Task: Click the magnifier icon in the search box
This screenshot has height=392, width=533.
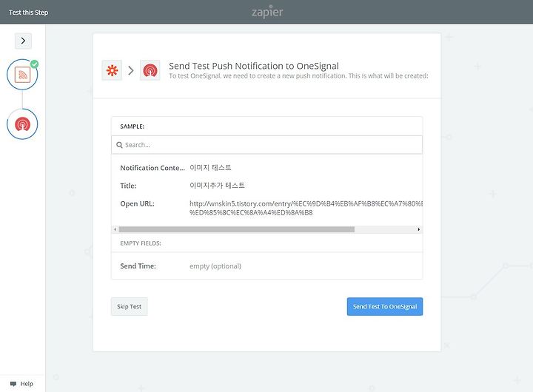Action: coord(119,145)
